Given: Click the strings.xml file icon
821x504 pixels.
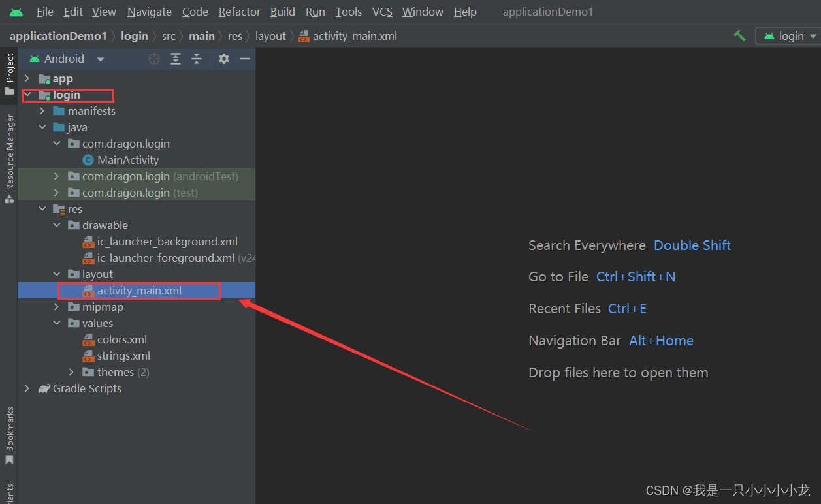Looking at the screenshot, I should point(88,356).
